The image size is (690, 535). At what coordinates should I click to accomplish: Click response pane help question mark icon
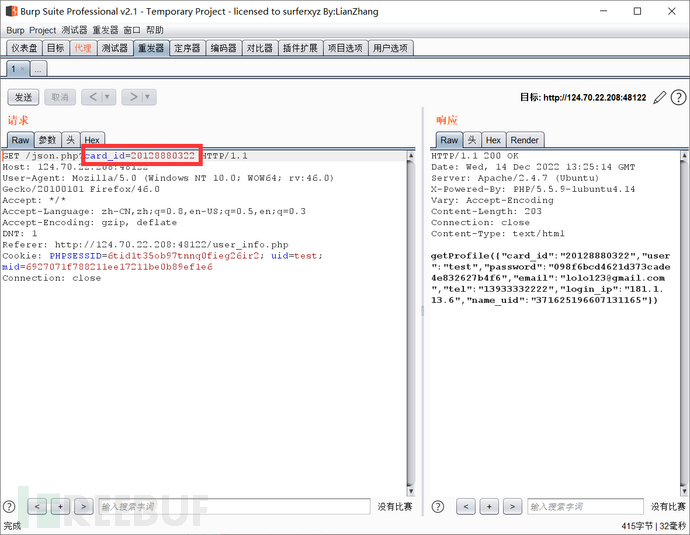(437, 506)
